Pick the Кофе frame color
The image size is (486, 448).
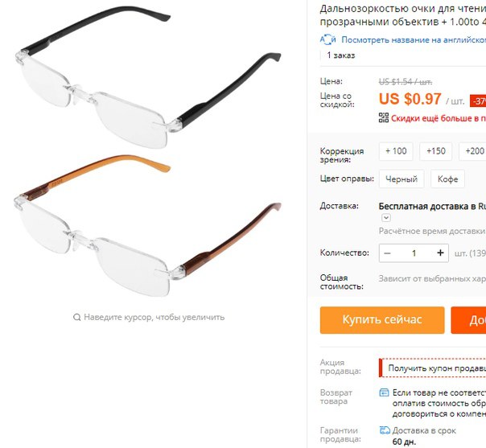tap(447, 179)
